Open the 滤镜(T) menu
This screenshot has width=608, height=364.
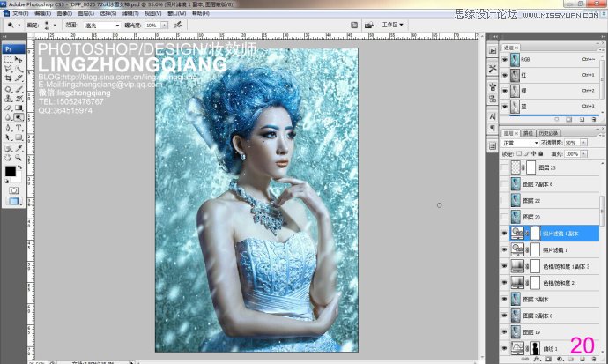pyautogui.click(x=130, y=13)
